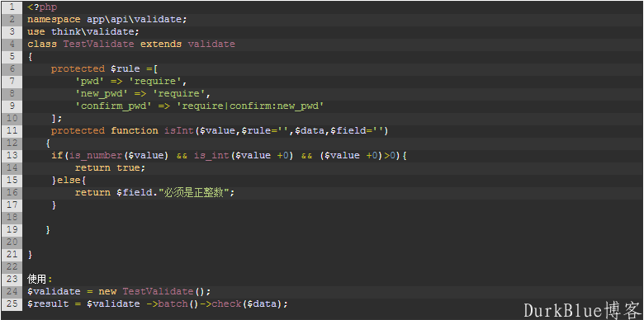Click the opening <?php tag on line 1
Viewport: 644px width, 320px height.
42,7
